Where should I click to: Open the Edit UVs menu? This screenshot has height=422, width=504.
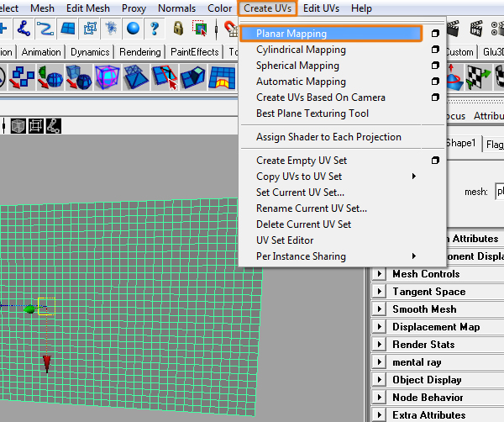[321, 8]
